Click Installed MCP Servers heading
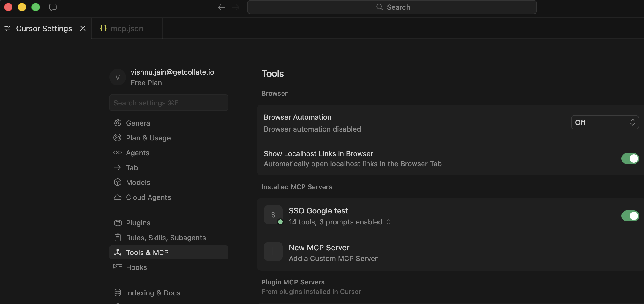This screenshot has width=644, height=304. 296,187
